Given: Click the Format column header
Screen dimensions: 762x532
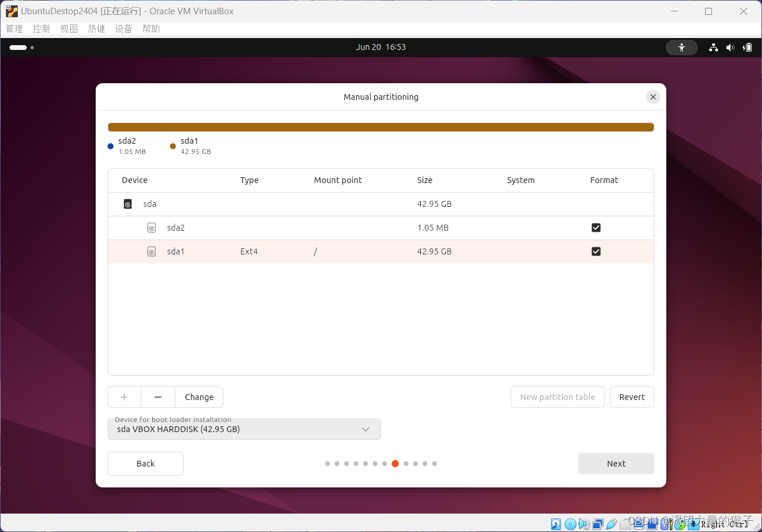Looking at the screenshot, I should pyautogui.click(x=604, y=180).
